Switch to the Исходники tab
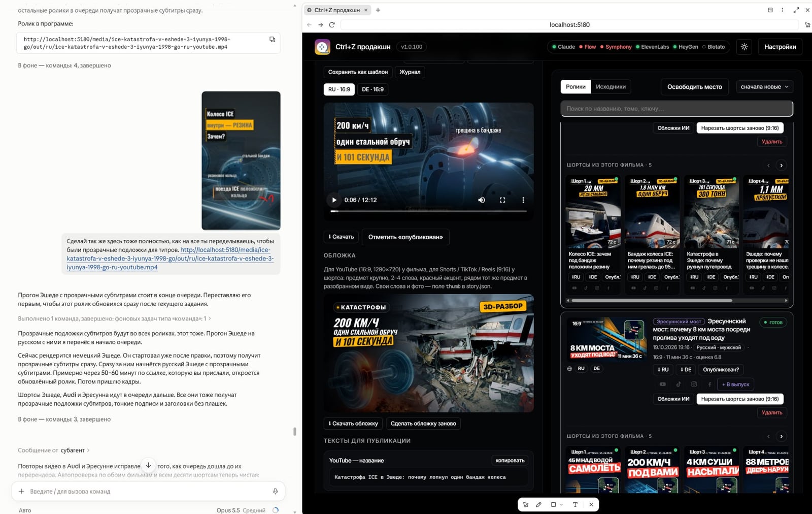 611,87
